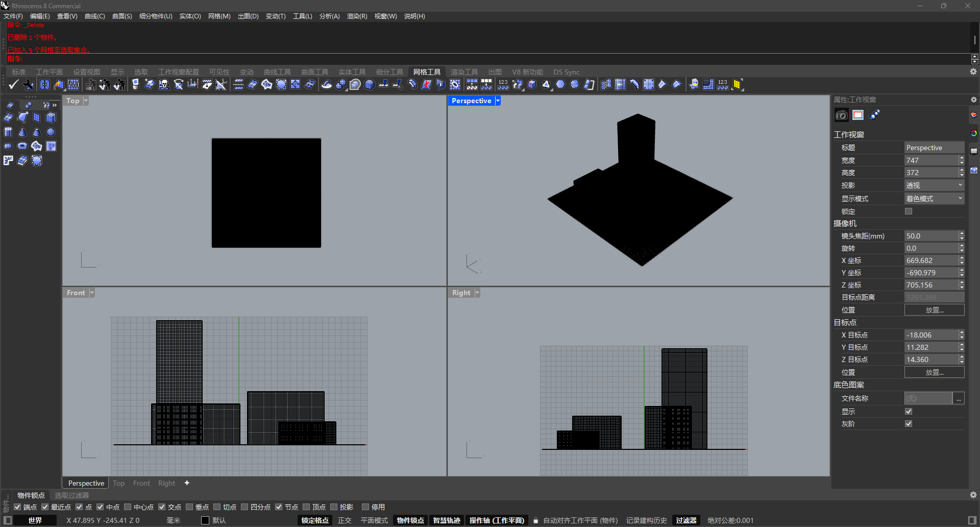Select the mesh cone tool in the sidebar
Image resolution: width=980 pixels, height=527 pixels.
coord(22,132)
